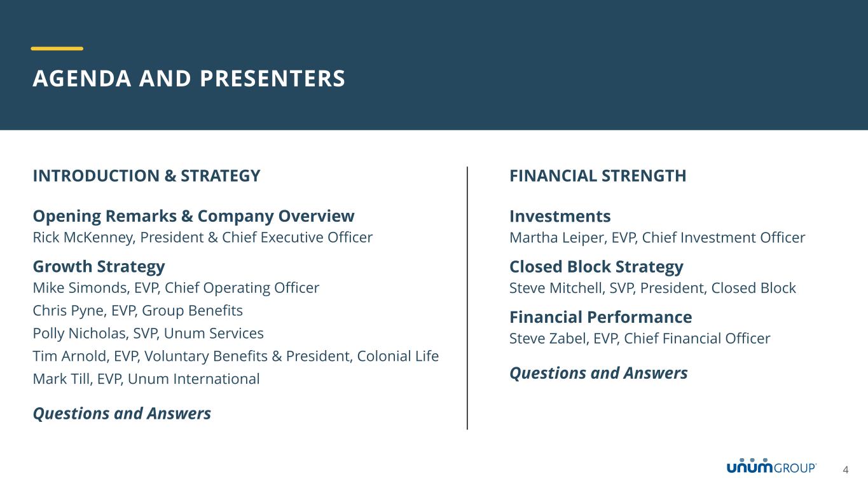The image size is (868, 488).
Task: Open the Financial Performance agenda item
Action: pyautogui.click(x=600, y=317)
